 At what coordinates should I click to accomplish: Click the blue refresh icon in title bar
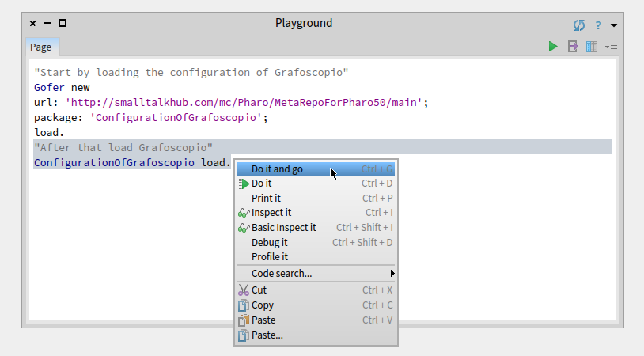(579, 25)
